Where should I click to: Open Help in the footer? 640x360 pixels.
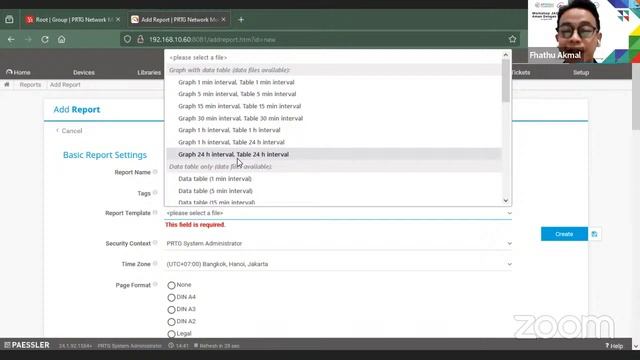[614, 346]
